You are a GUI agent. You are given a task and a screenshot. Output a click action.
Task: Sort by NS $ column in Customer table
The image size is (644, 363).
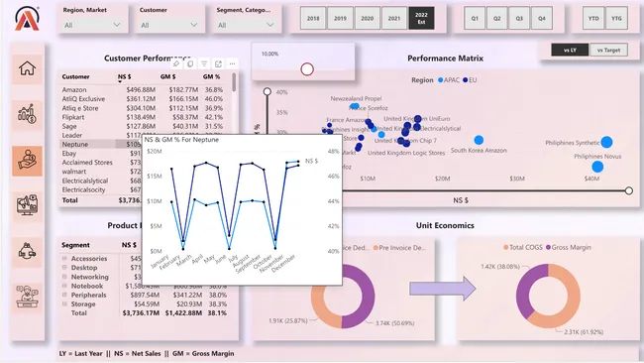125,77
